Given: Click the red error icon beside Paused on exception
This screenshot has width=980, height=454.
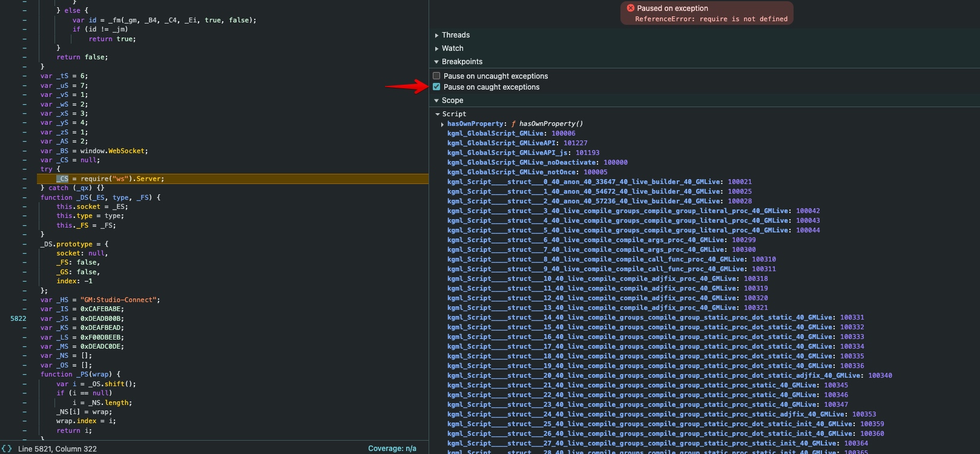Looking at the screenshot, I should point(631,8).
